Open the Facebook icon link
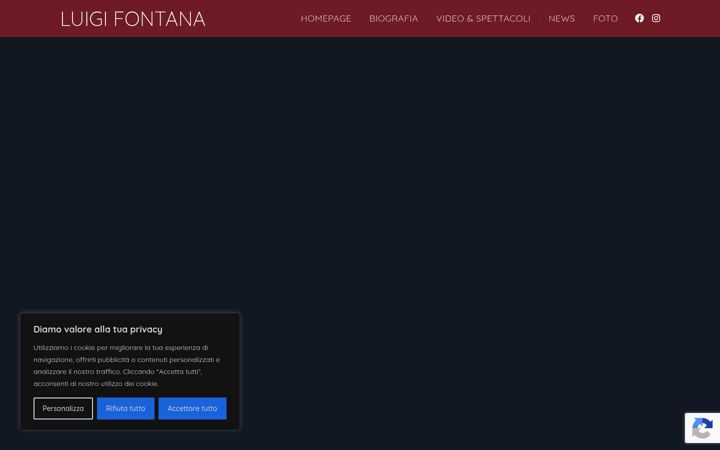Image resolution: width=720 pixels, height=450 pixels. [639, 18]
